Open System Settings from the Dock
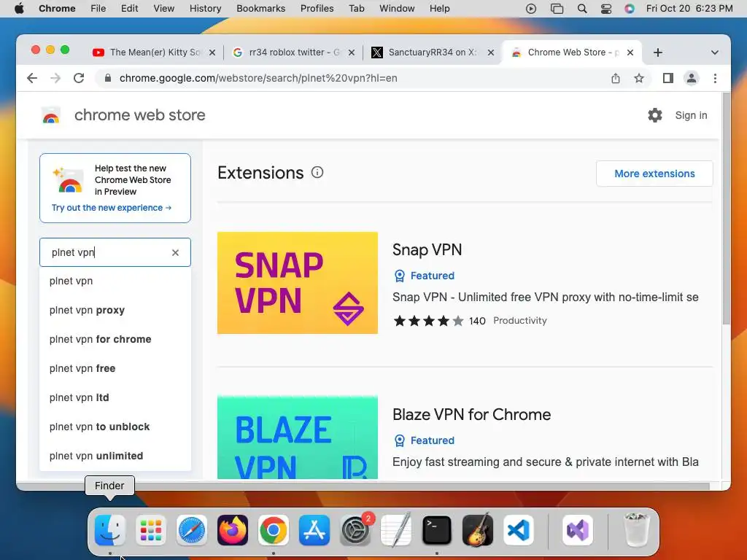This screenshot has width=747, height=560. (x=355, y=530)
